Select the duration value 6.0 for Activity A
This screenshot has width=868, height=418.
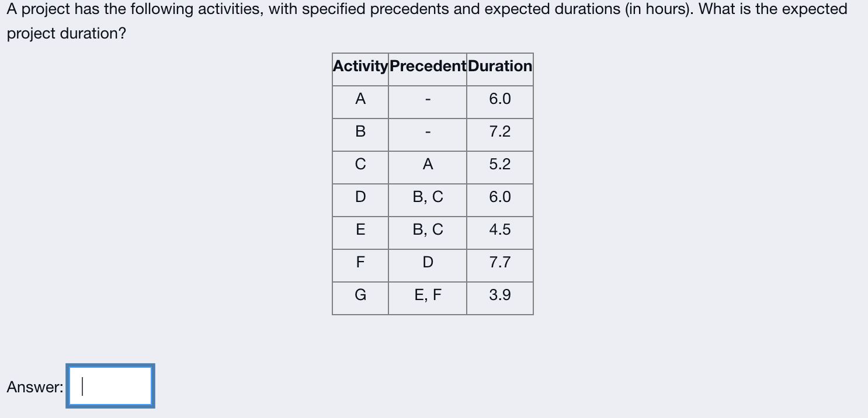click(499, 99)
